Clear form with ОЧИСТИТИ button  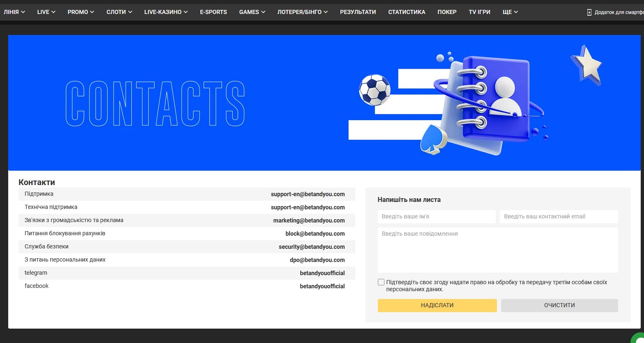(x=559, y=305)
